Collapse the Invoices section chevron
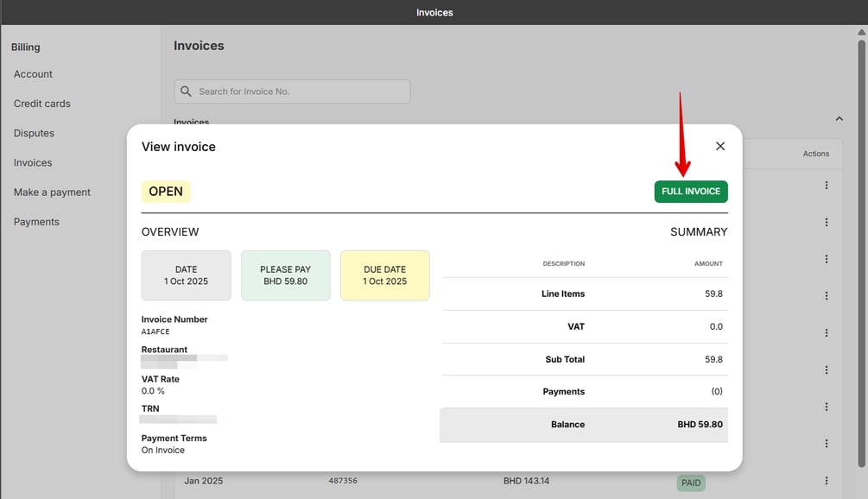The width and height of the screenshot is (868, 499). click(839, 119)
